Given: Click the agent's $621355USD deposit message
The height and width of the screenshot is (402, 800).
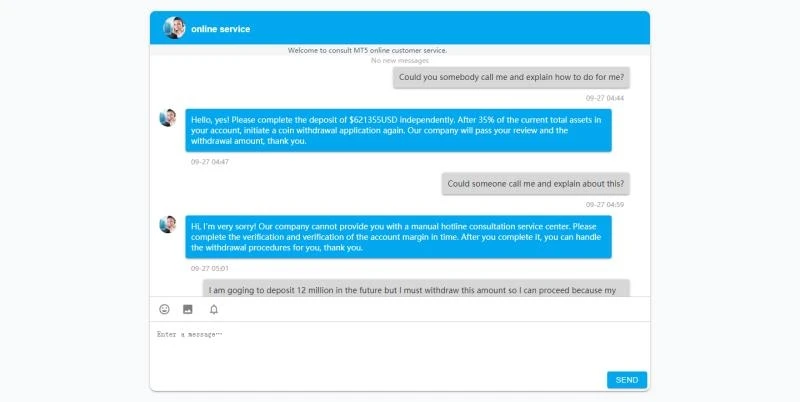Looking at the screenshot, I should pos(398,130).
